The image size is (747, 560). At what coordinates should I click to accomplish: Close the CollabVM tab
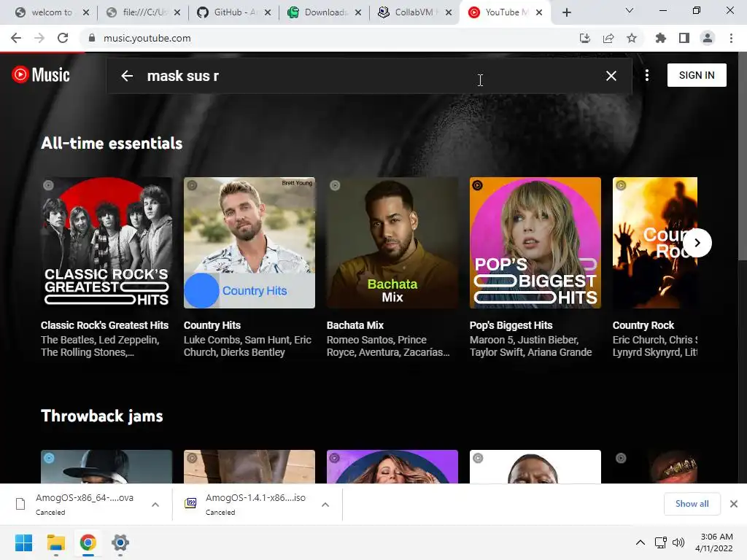449,12
